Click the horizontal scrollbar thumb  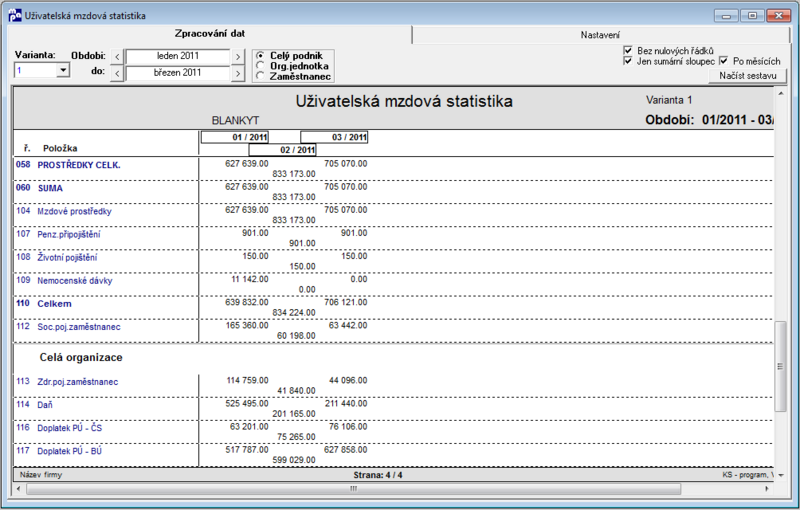[x=354, y=489]
